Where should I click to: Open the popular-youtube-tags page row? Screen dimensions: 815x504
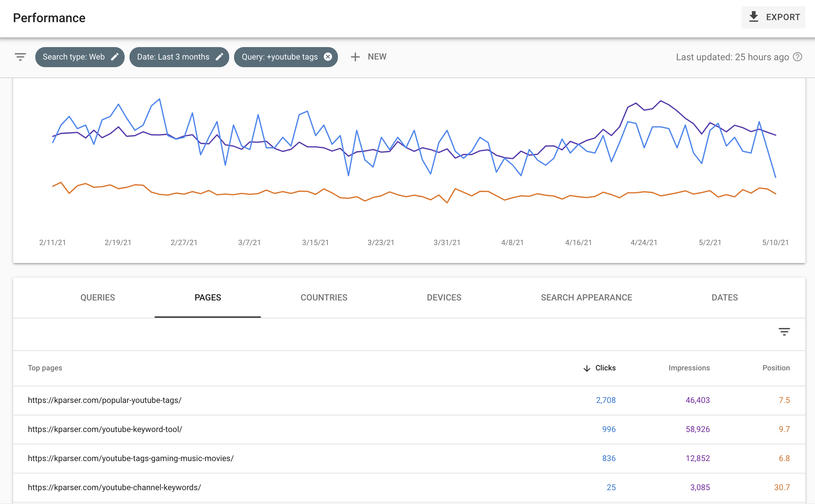409,400
